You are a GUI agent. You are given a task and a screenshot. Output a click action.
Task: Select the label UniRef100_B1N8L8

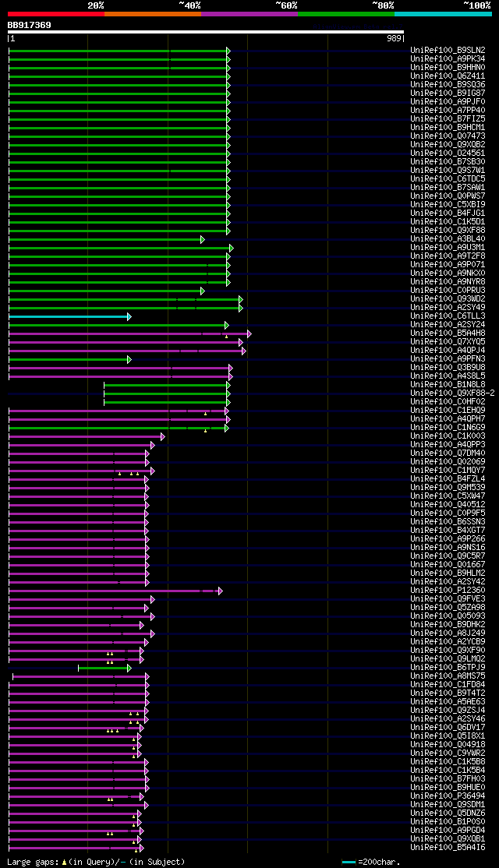448,385
